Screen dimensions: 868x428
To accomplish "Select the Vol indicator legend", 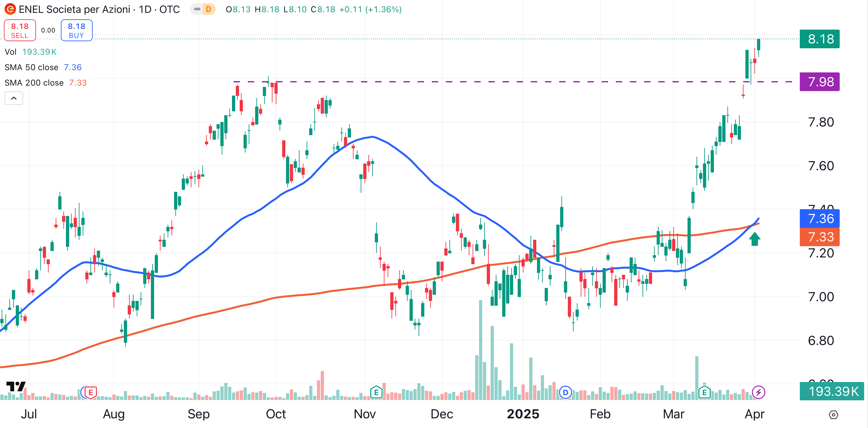I will pos(10,52).
